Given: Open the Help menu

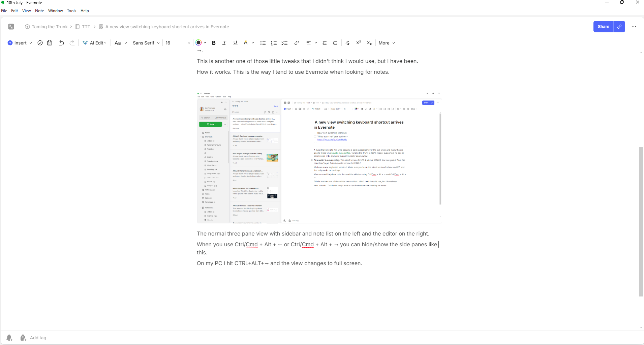Looking at the screenshot, I should click(x=85, y=11).
